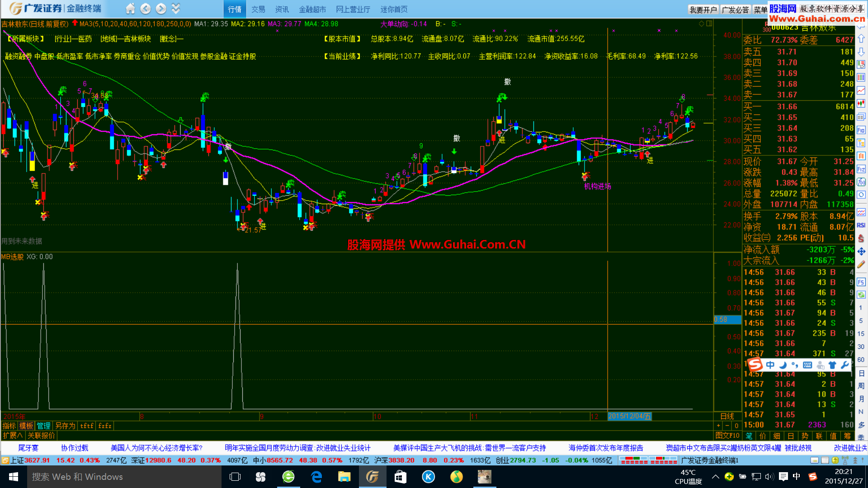Select N-day period option
The height and width of the screenshot is (488, 868).
[x=861, y=412]
